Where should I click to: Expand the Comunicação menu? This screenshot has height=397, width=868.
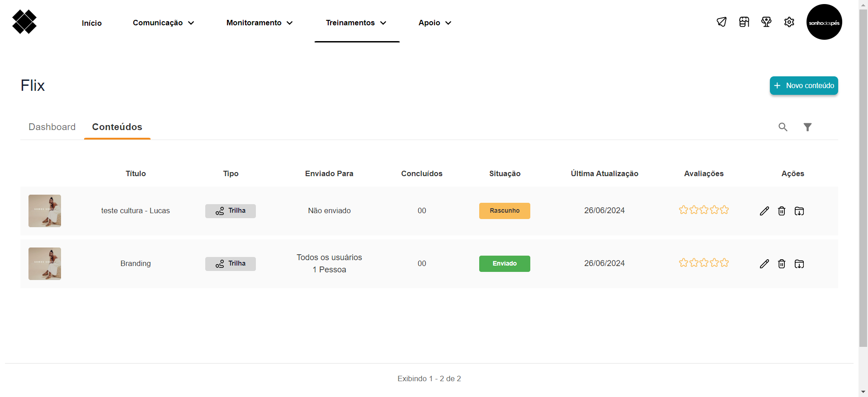(163, 23)
